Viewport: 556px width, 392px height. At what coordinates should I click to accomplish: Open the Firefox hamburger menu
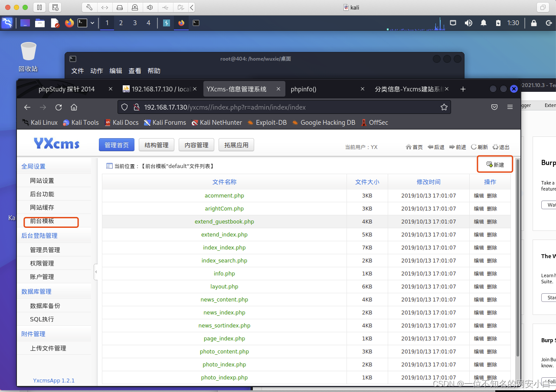[x=510, y=107]
